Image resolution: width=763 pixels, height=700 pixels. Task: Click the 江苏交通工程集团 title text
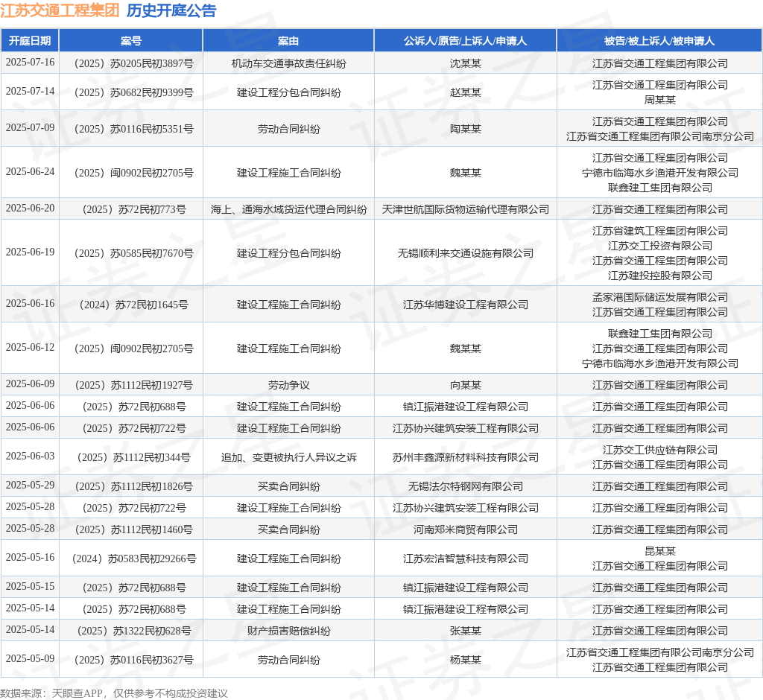pyautogui.click(x=60, y=10)
